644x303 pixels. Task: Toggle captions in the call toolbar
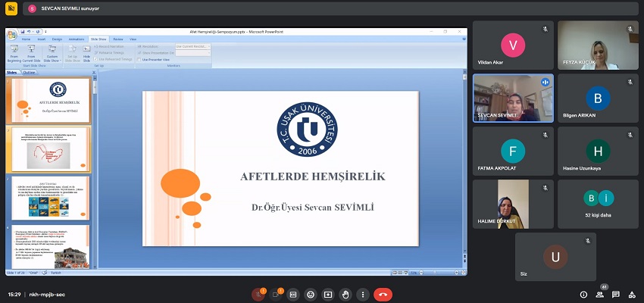pos(293,294)
